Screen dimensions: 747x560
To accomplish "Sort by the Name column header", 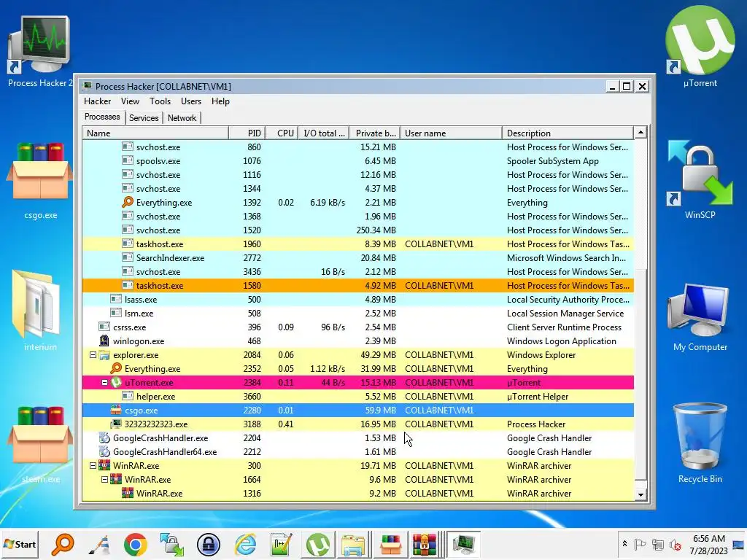I will coord(155,133).
